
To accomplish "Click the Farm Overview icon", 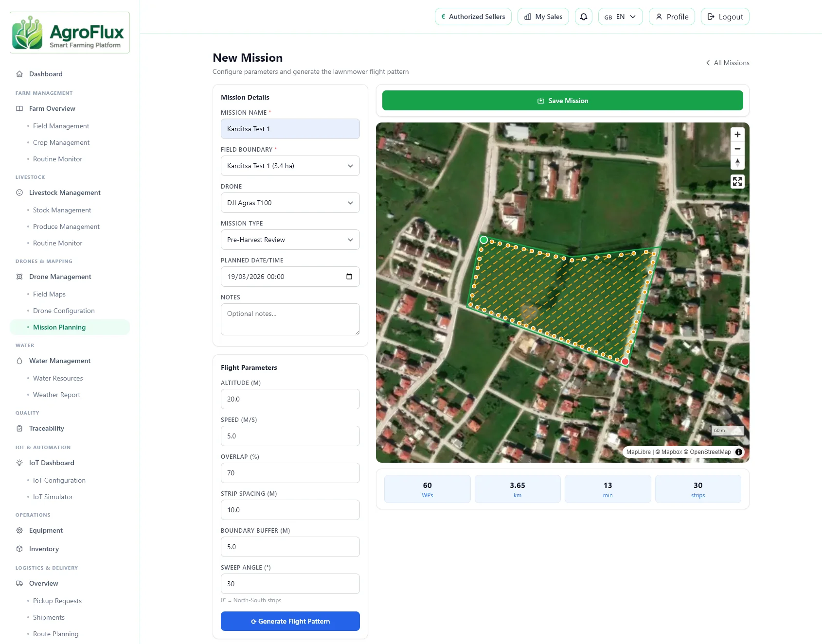I will [x=19, y=108].
